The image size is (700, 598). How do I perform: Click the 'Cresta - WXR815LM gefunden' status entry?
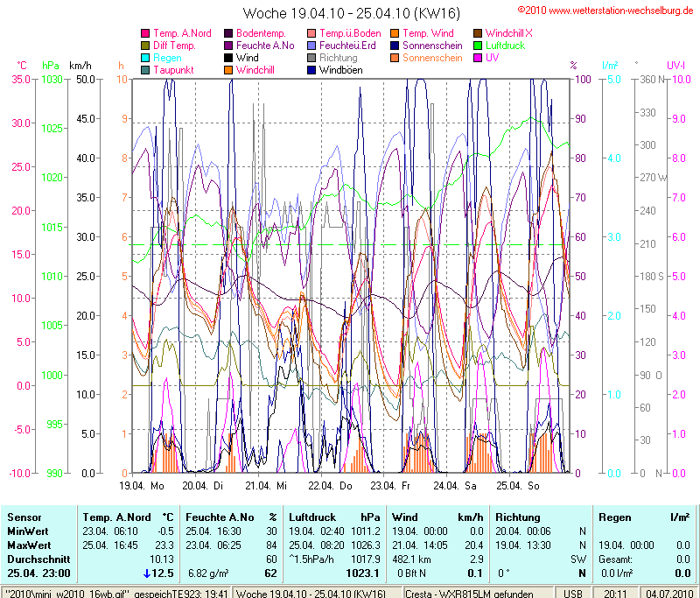coord(469,593)
